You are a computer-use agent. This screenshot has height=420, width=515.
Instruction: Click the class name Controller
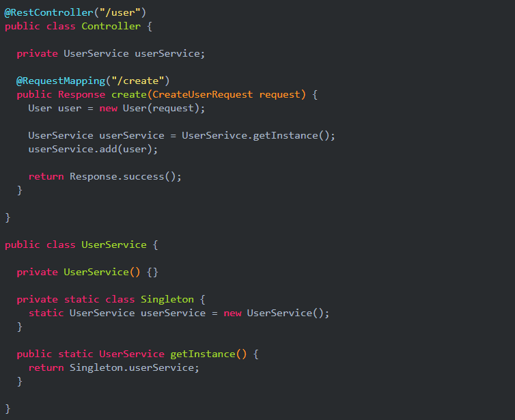[x=111, y=26]
